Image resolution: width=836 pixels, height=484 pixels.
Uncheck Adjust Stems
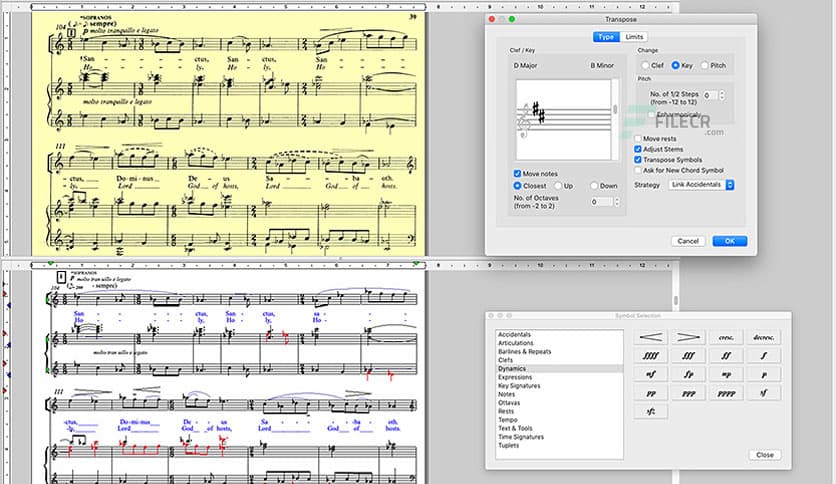(638, 149)
